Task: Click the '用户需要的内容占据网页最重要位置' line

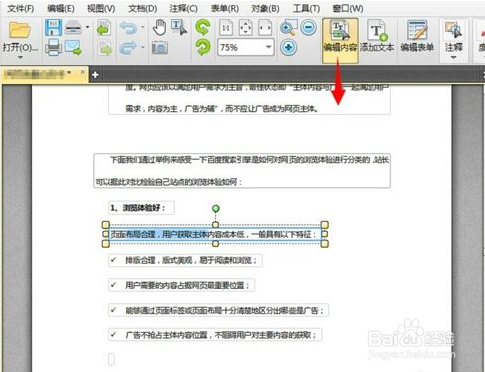Action: (x=182, y=286)
